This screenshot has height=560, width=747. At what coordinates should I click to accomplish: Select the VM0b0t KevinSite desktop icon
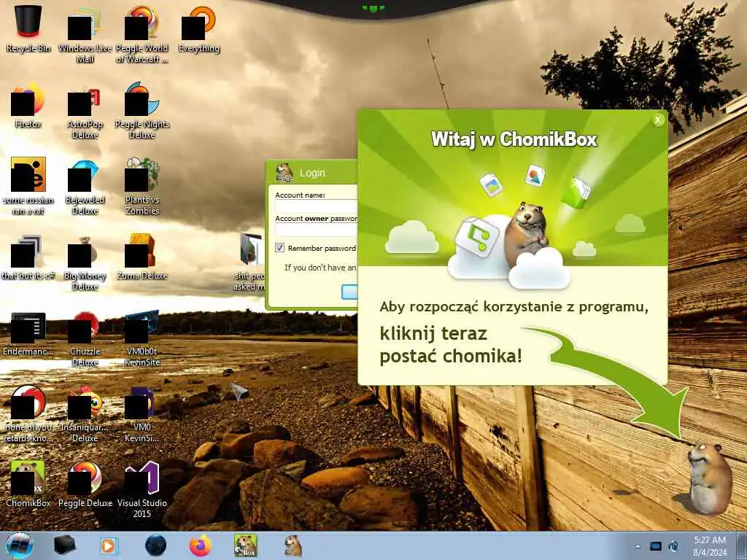pos(142,338)
